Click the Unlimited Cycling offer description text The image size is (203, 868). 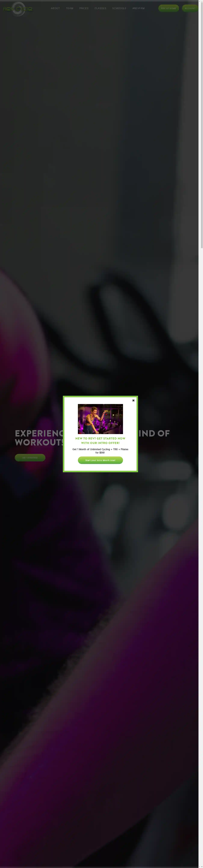pyautogui.click(x=100, y=451)
